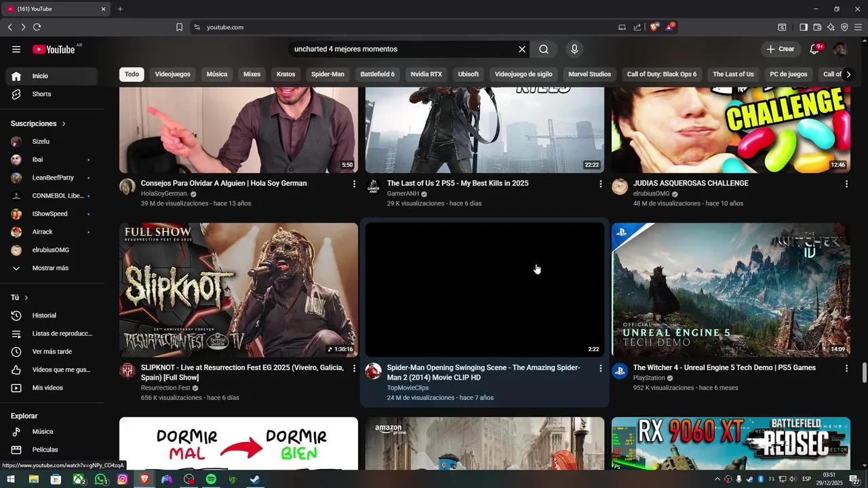Click the magnifier search button
This screenshot has height=488, width=868.
click(544, 49)
